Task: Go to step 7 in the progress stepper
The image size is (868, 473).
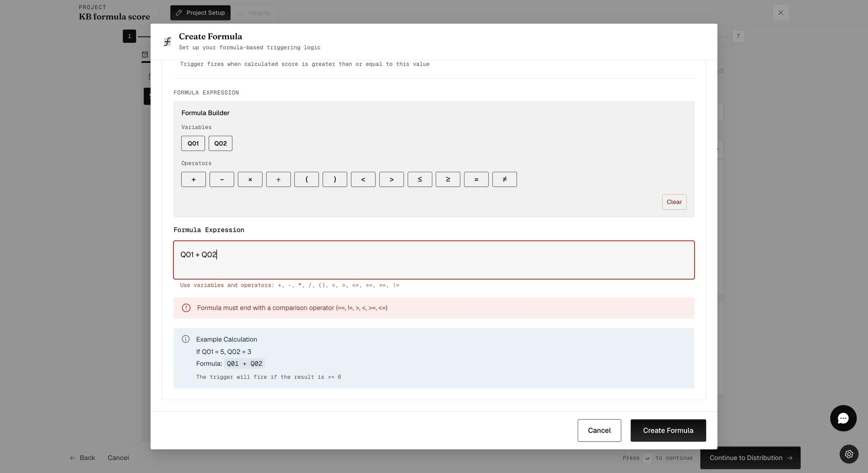Action: coord(738,36)
